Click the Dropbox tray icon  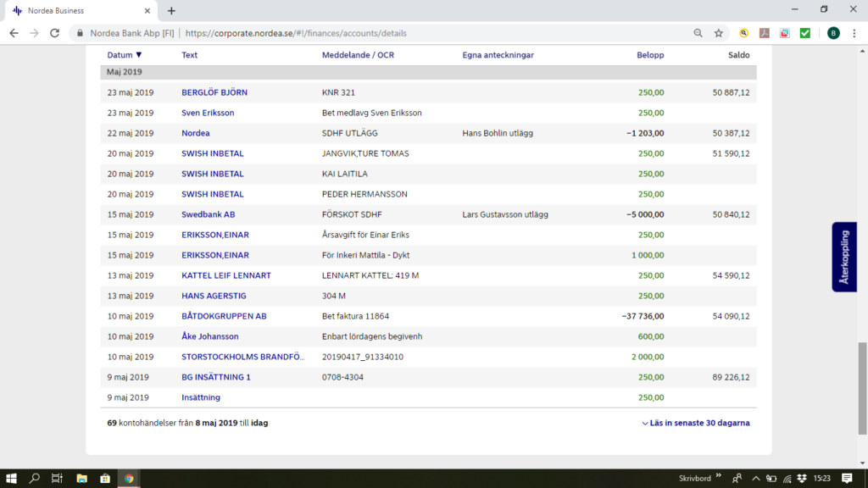point(802,479)
